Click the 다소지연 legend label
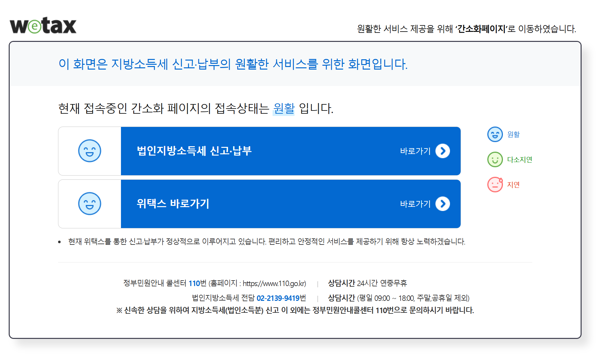 click(x=519, y=159)
